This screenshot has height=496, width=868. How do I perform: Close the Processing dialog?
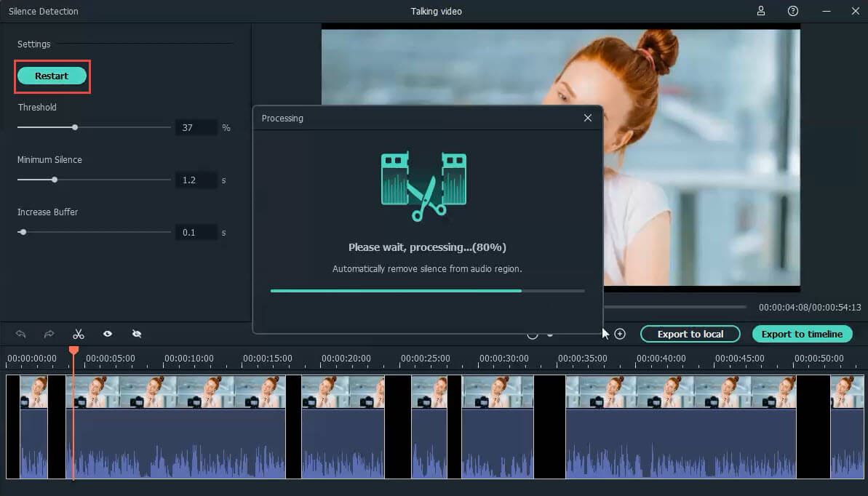pos(588,118)
